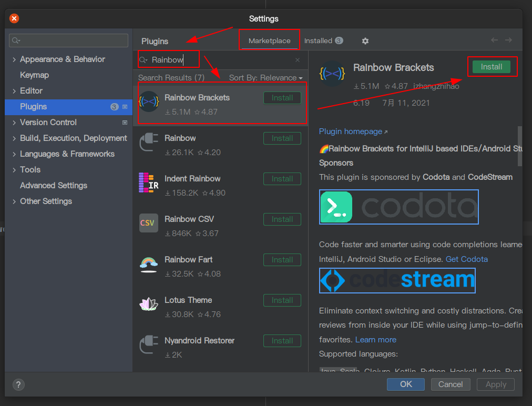Viewport: 532px width, 406px height.
Task: Click into the settings search field
Action: click(x=68, y=40)
